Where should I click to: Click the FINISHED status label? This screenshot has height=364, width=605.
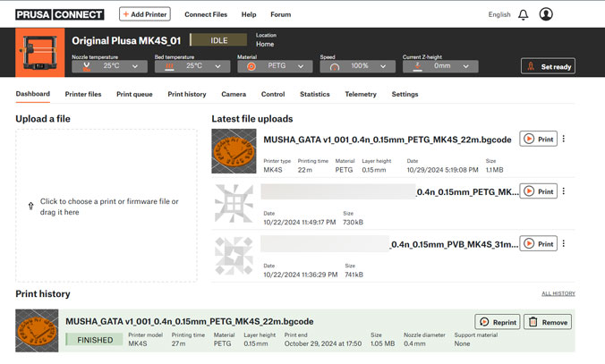click(x=95, y=340)
